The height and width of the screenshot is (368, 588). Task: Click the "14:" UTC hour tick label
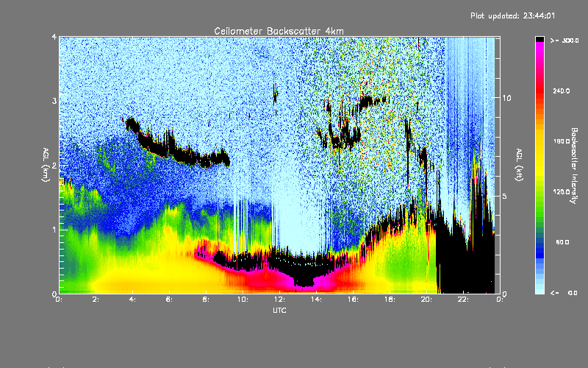click(x=316, y=300)
